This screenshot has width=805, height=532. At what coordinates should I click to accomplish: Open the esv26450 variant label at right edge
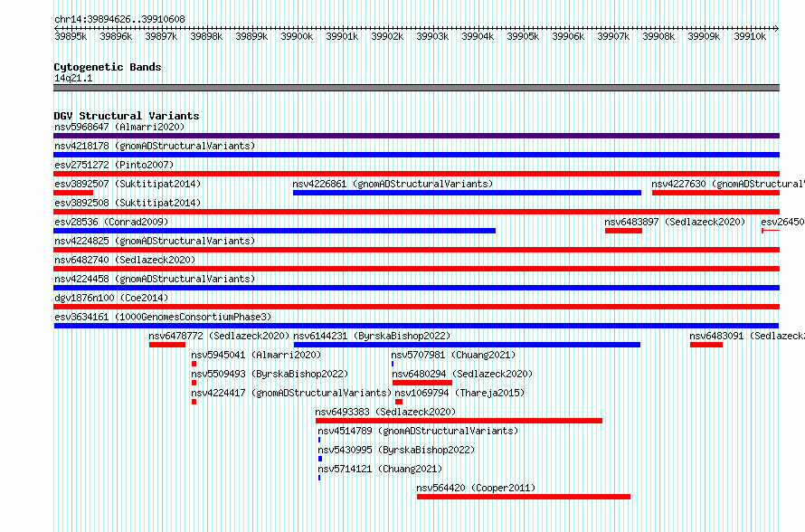tap(783, 222)
